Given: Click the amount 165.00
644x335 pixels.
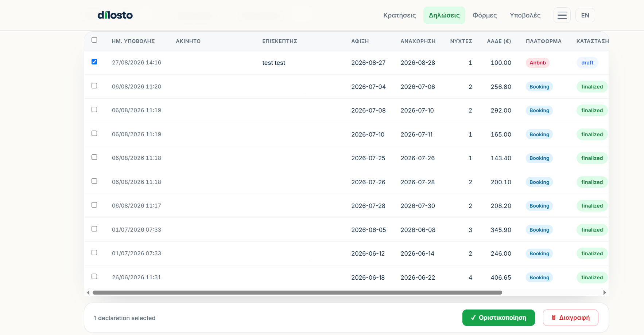Looking at the screenshot, I should click(501, 134).
